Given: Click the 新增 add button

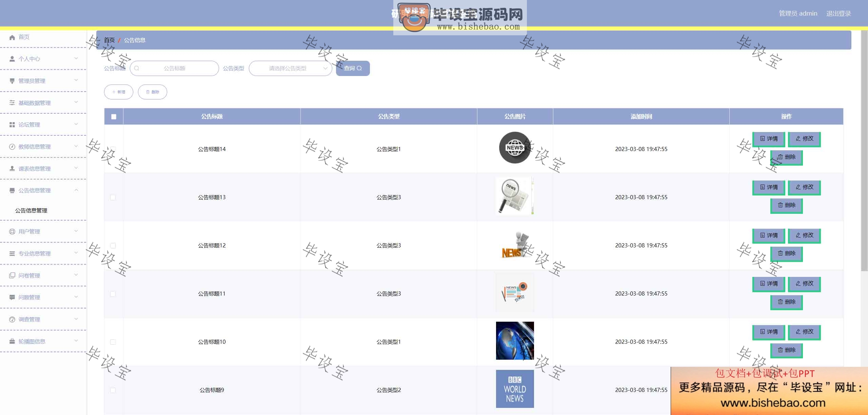Looking at the screenshot, I should click(x=119, y=92).
